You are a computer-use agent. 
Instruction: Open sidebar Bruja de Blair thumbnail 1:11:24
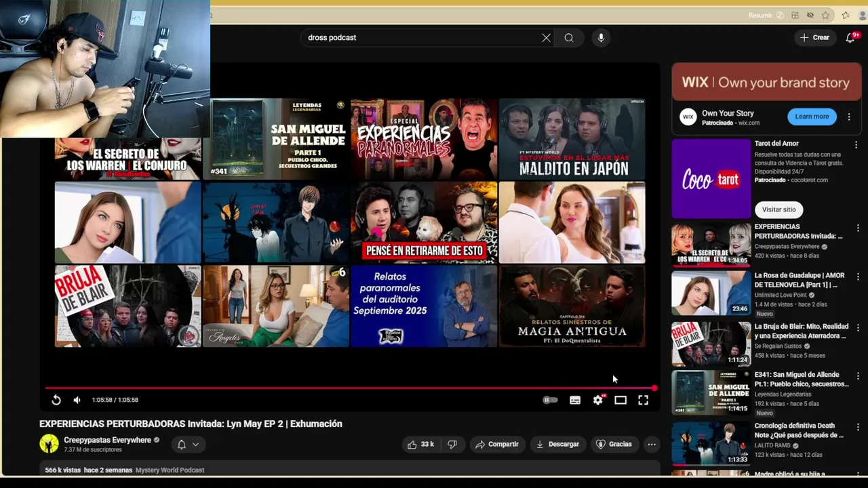[x=711, y=344]
